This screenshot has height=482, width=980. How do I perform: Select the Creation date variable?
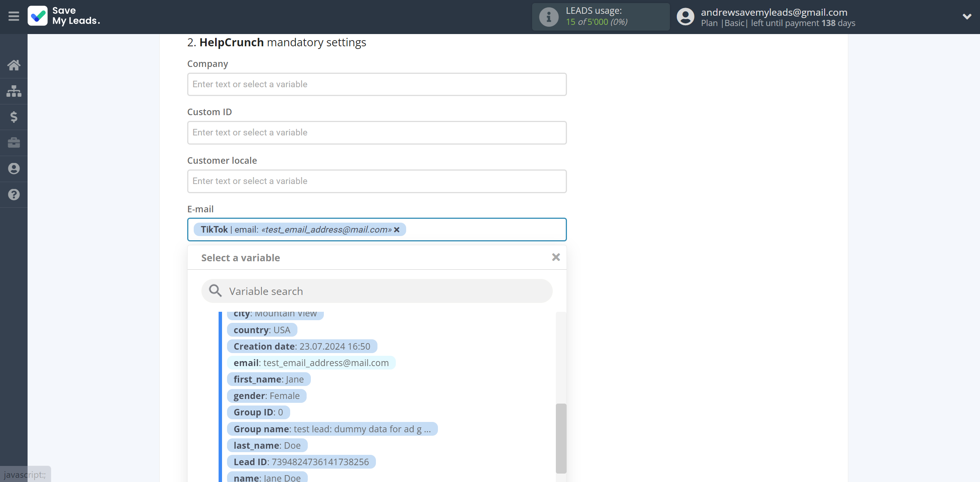coord(302,346)
